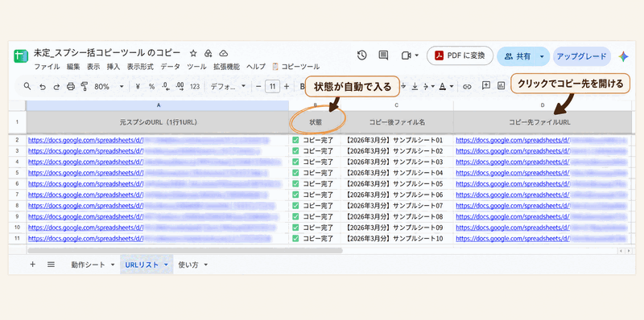This screenshot has height=320, width=644.
Task: Select column C header
Action: pos(397,105)
